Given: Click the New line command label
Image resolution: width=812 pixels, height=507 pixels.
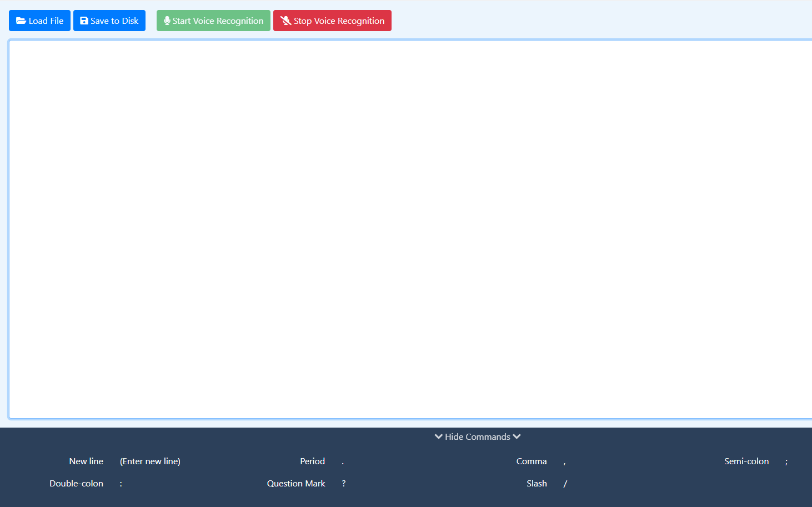Looking at the screenshot, I should [86, 461].
